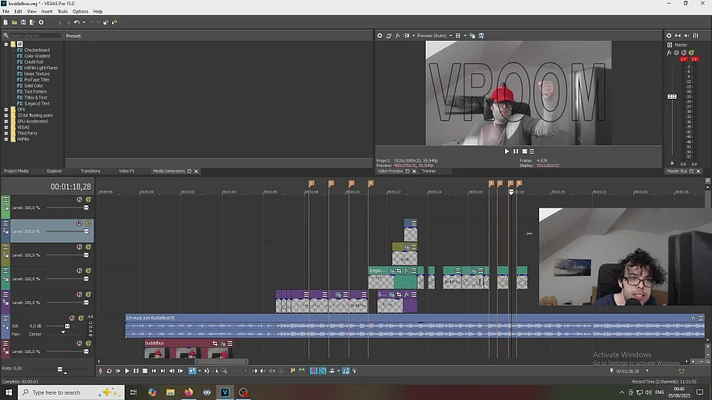Open Mixing Console from Master Bus toolbar
The height and width of the screenshot is (400, 712).
pyautogui.click(x=695, y=35)
